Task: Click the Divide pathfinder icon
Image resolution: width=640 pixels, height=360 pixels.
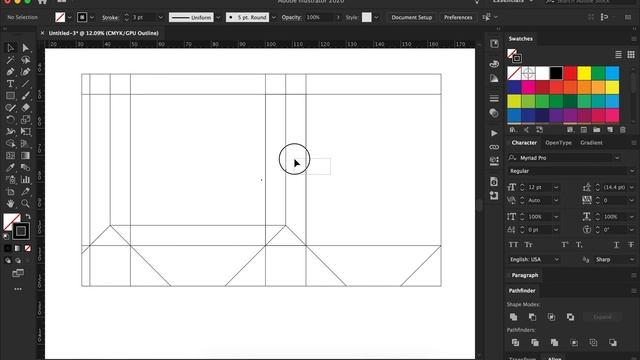Action: tap(515, 343)
